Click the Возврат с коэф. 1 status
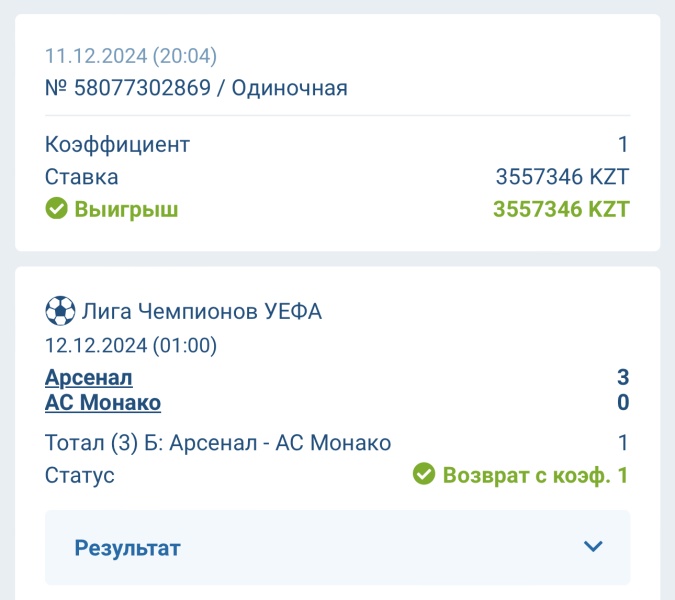The height and width of the screenshot is (600, 675). coord(536,475)
